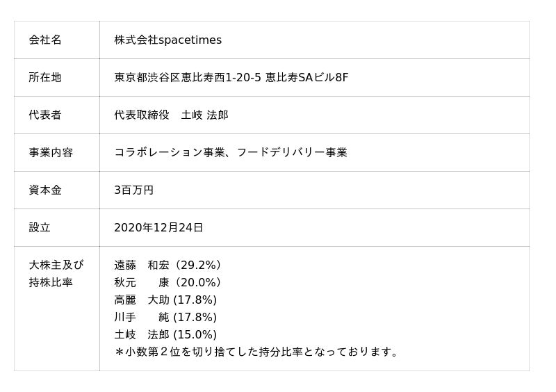Click the 設立 row label
Image resolution: width=556 pixels, height=392 pixels.
click(x=40, y=228)
